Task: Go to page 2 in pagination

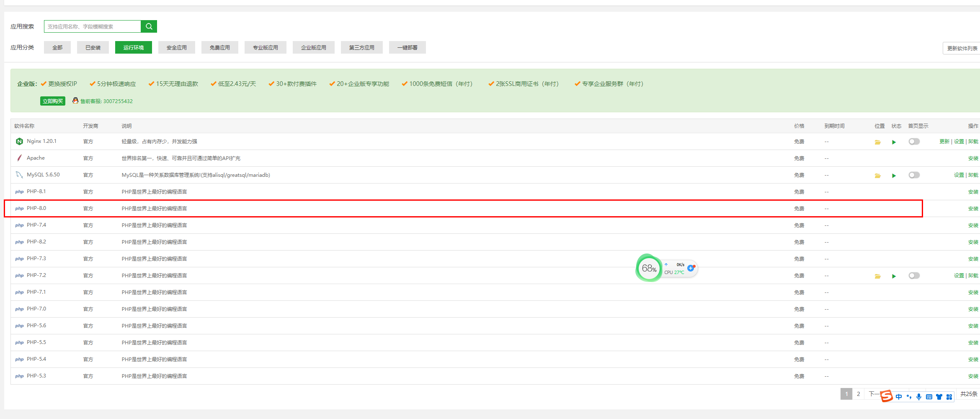Action: coord(858,394)
